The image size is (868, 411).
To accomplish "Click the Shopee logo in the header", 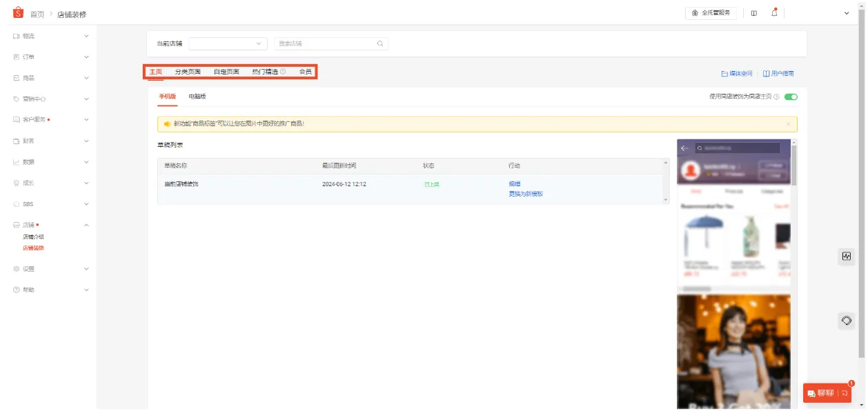I will click(x=18, y=13).
